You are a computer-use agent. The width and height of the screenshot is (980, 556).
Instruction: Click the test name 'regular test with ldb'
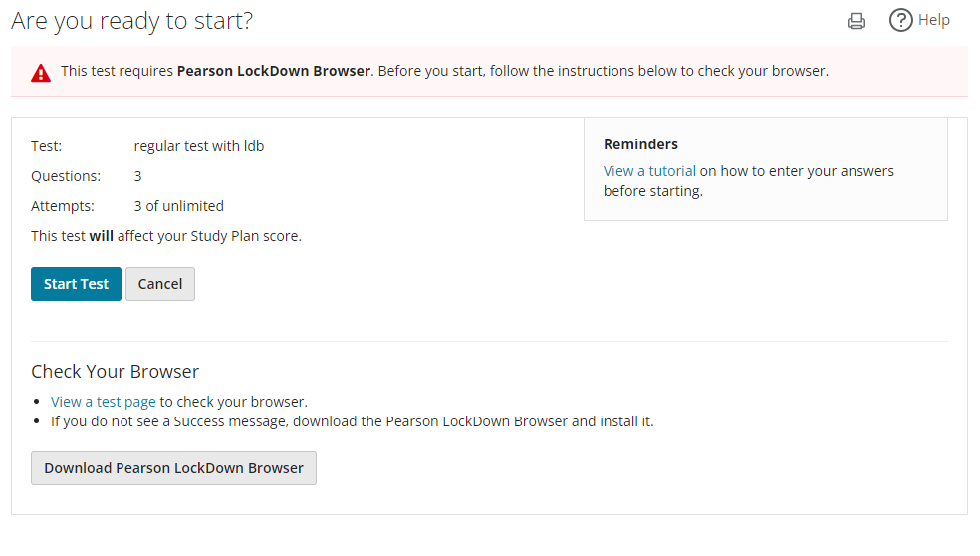199,146
